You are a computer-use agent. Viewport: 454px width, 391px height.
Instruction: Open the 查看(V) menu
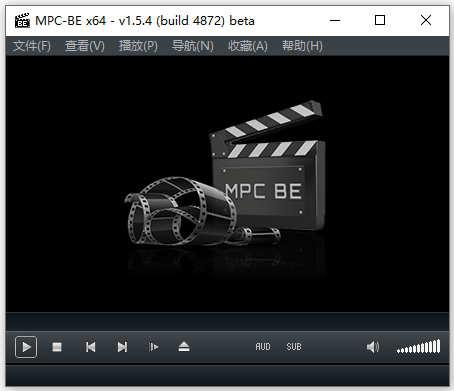click(85, 46)
